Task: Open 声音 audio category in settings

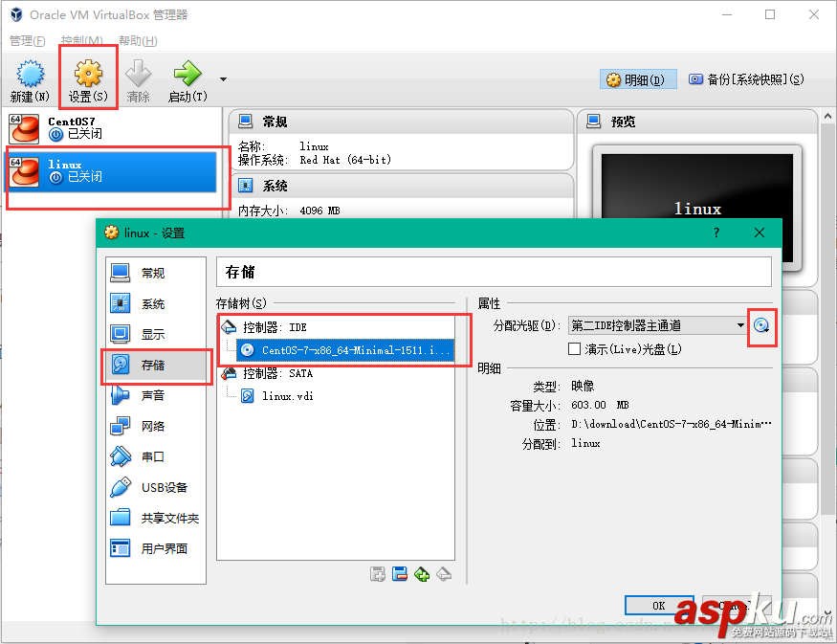Action: 155,395
